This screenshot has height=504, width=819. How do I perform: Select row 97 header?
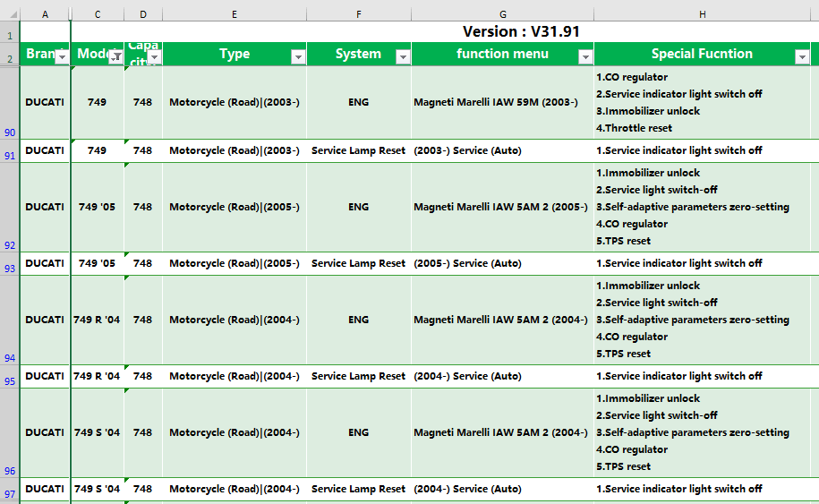[x=10, y=490]
